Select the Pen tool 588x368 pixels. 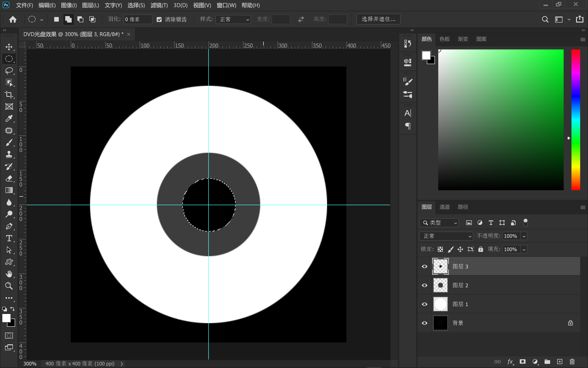click(9, 226)
